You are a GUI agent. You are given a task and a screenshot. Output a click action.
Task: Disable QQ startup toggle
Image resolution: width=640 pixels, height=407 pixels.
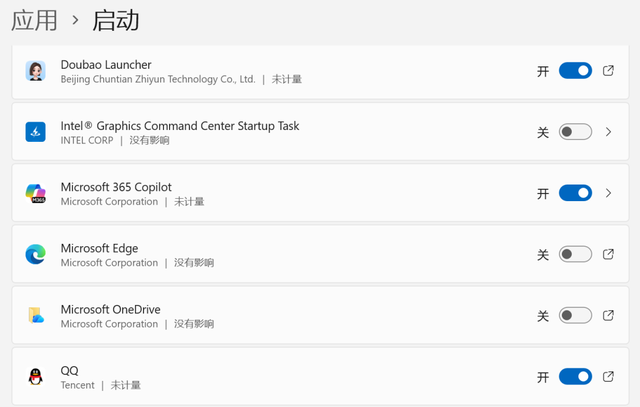pos(575,377)
